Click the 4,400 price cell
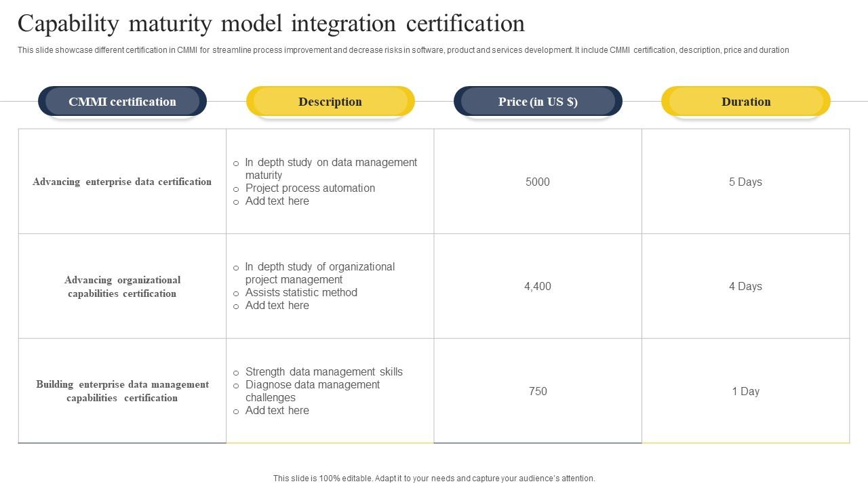This screenshot has width=868, height=488. [x=538, y=286]
